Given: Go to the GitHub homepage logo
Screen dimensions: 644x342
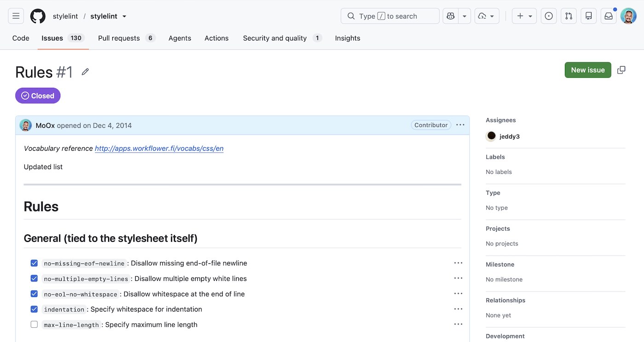Looking at the screenshot, I should 38,16.
